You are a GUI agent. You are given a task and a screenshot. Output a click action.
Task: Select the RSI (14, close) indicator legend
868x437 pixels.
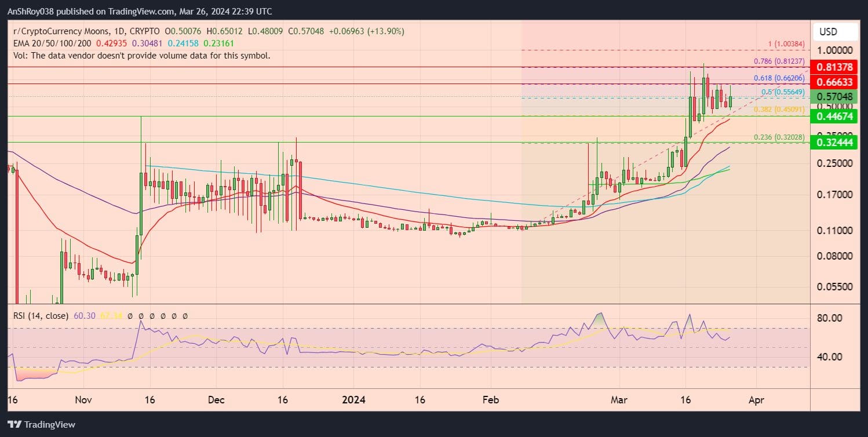41,316
